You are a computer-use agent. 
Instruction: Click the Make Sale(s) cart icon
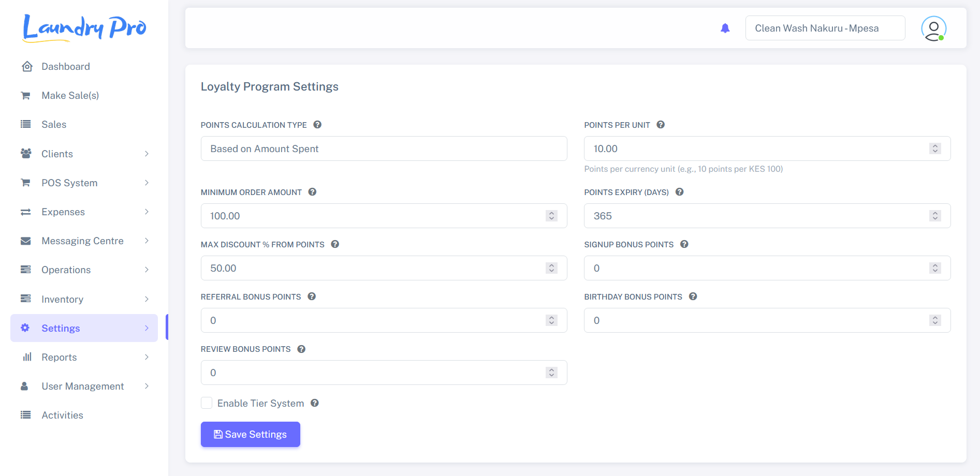tap(25, 95)
